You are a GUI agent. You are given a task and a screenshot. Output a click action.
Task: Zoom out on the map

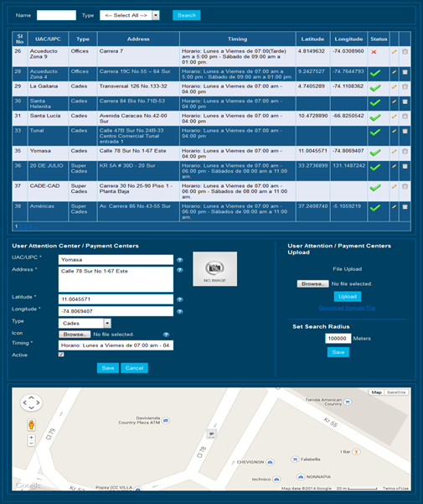click(31, 444)
